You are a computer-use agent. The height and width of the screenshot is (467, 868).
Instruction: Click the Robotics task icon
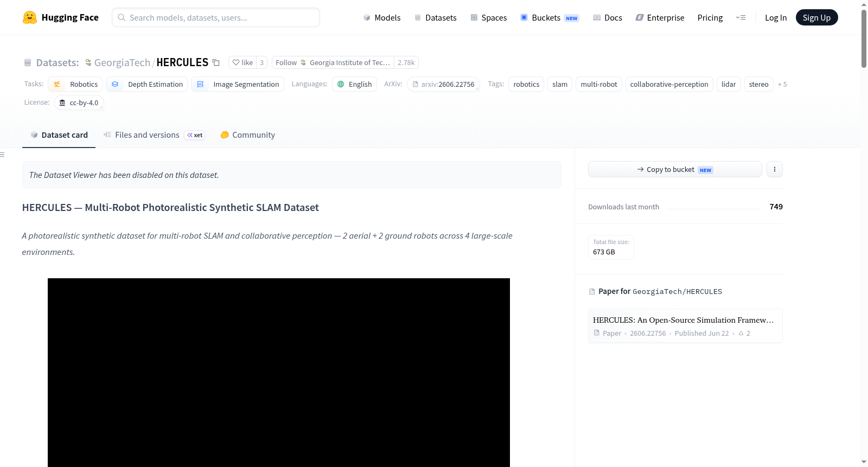pyautogui.click(x=57, y=84)
